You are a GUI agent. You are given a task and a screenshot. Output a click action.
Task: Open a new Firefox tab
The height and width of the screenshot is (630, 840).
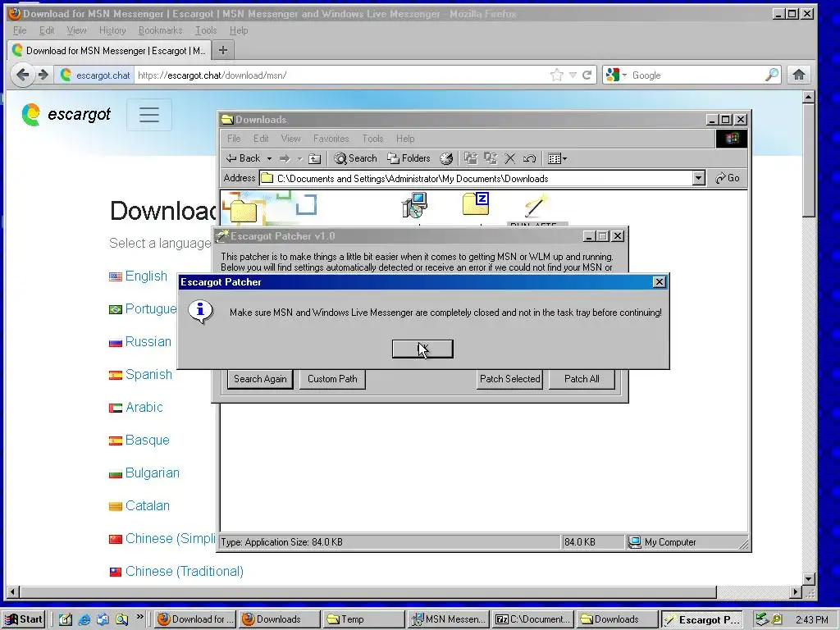[223, 50]
